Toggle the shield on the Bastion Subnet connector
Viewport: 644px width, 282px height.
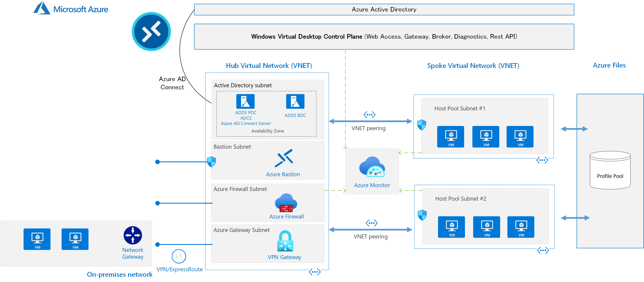tap(211, 162)
